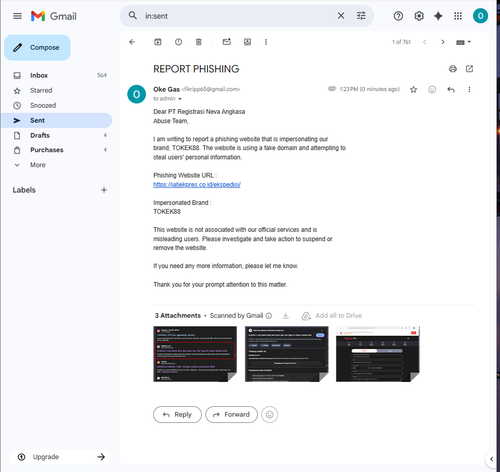Open the Settings gear icon
Screen dimensions: 500x472
click(419, 16)
